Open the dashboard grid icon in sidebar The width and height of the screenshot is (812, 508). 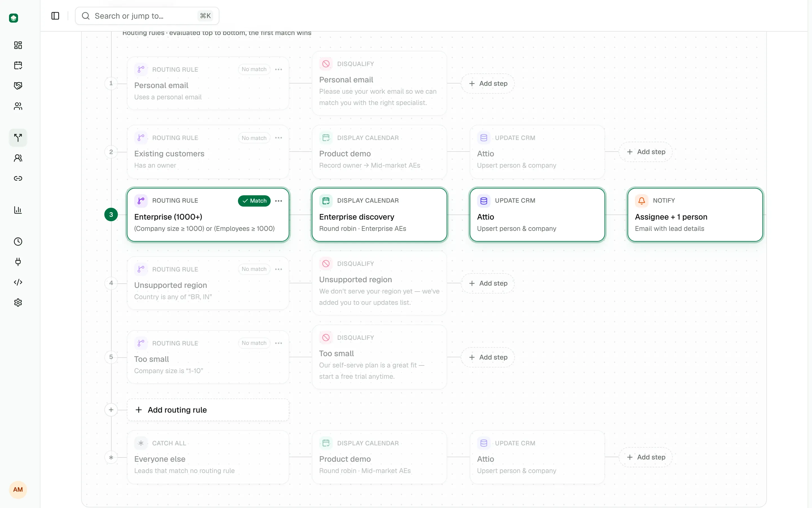tap(18, 45)
